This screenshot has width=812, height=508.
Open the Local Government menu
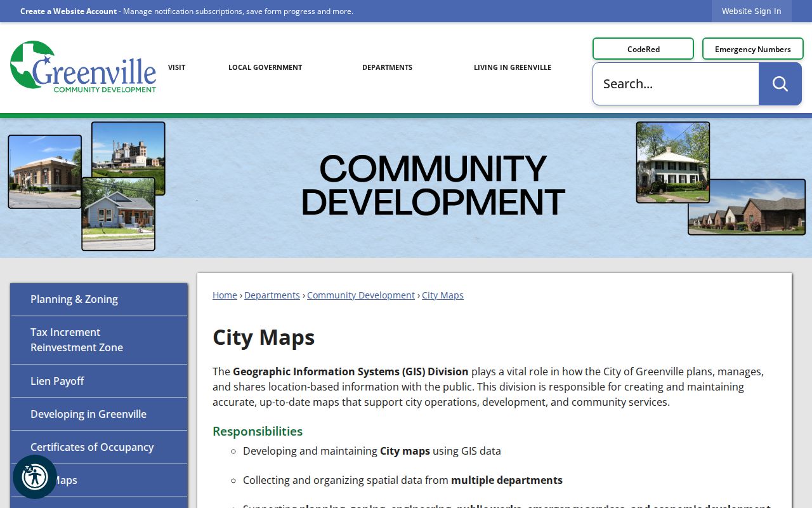click(x=265, y=67)
